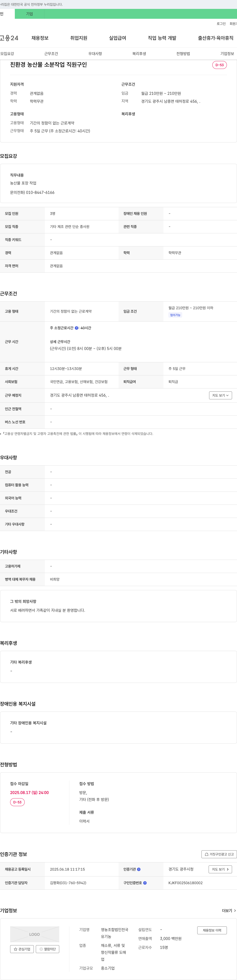
Task: Open the 채용정보 이력 button
Action: coord(212,930)
